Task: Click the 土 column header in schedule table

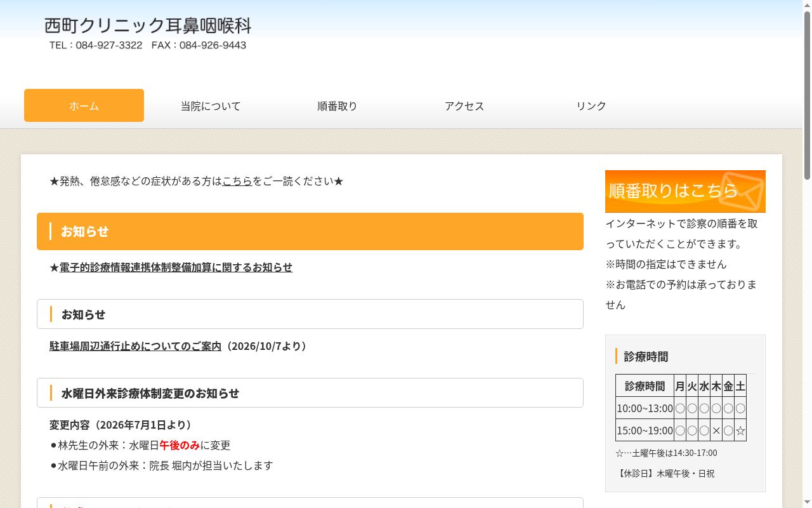Action: (x=740, y=386)
